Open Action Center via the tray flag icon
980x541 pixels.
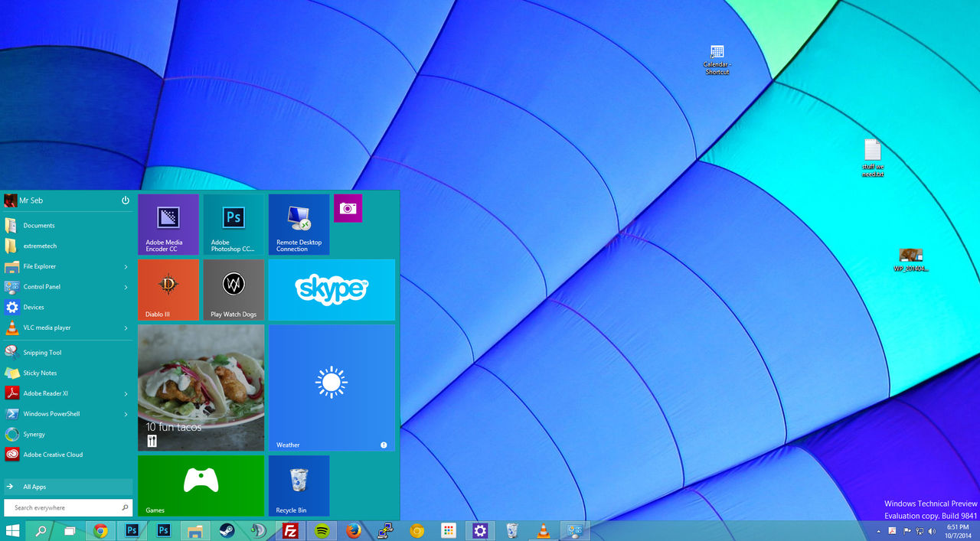pos(907,530)
